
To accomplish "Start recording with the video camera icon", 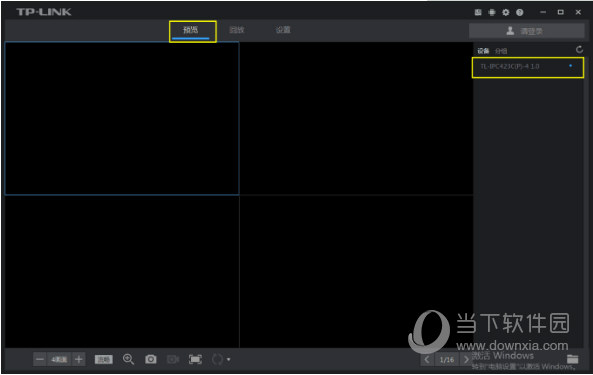I will click(x=173, y=359).
